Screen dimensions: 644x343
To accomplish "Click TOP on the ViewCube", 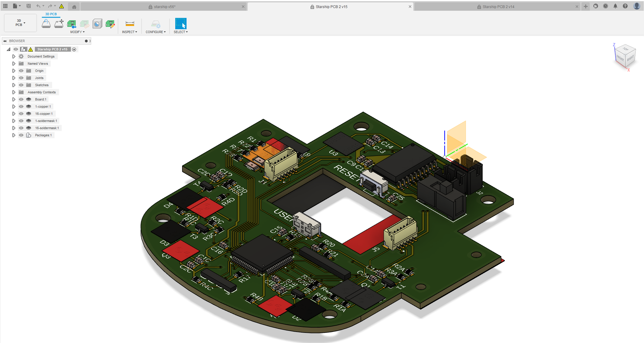I will click(625, 50).
